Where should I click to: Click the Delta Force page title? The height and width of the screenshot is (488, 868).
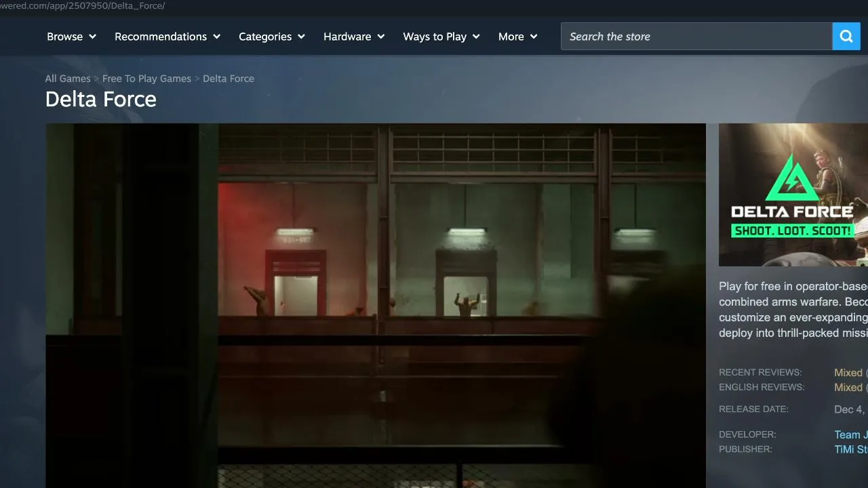pyautogui.click(x=101, y=100)
